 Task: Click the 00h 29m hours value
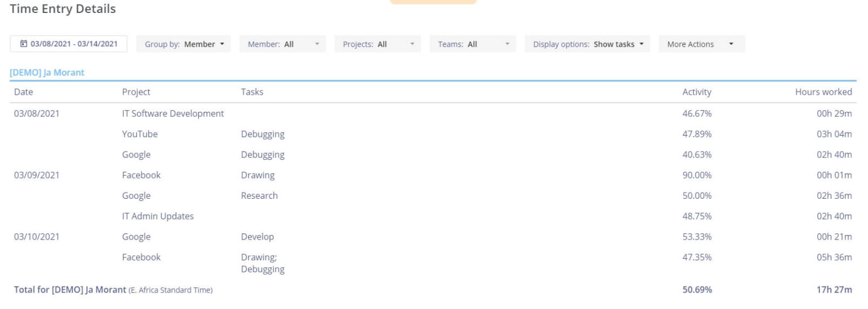click(834, 114)
